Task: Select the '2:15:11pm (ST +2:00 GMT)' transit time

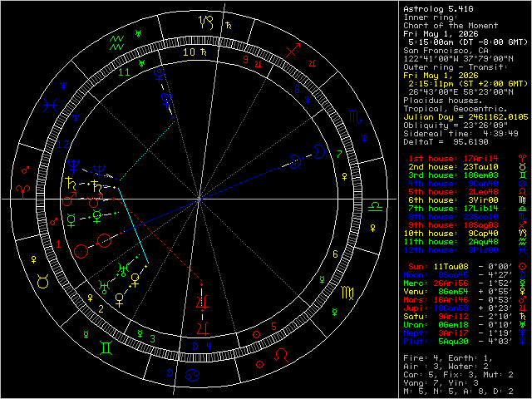Action: tap(468, 84)
